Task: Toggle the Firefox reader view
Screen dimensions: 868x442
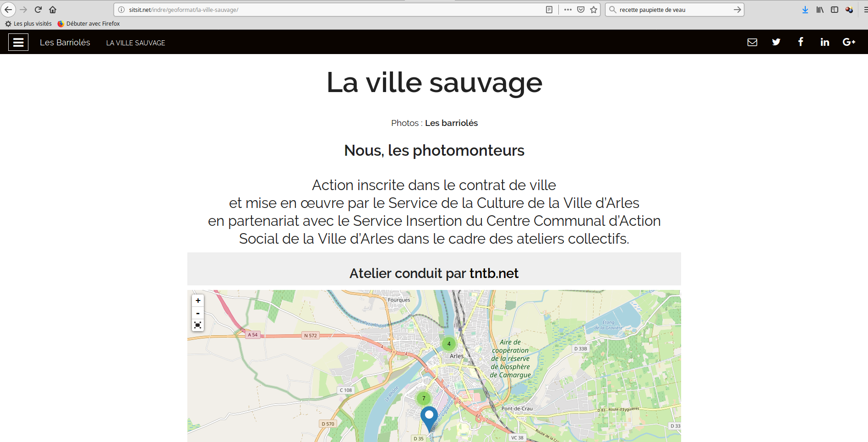Action: (549, 10)
